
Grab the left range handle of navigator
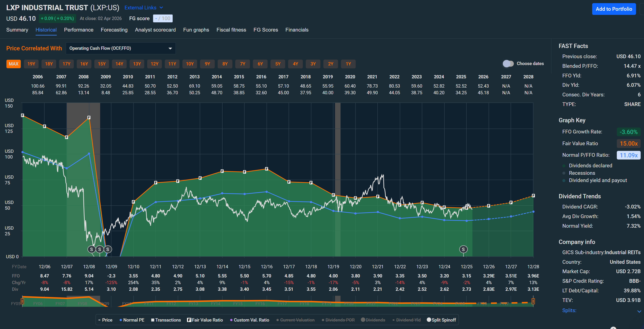coord(22,301)
